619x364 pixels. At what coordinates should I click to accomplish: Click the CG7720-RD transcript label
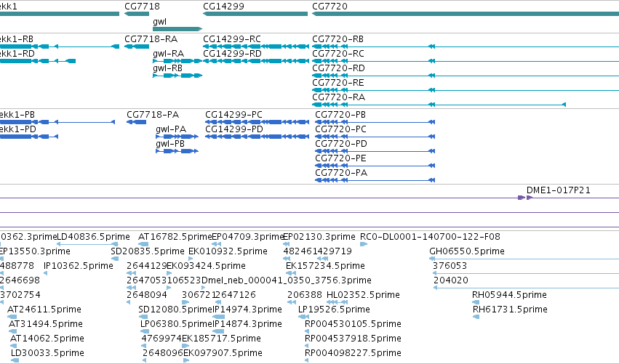338,68
